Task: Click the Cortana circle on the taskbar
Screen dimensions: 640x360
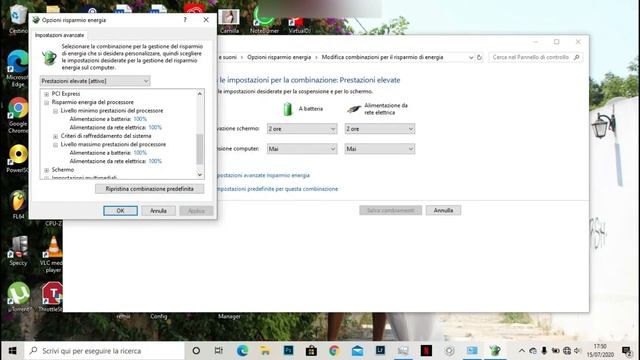Action: click(x=196, y=351)
